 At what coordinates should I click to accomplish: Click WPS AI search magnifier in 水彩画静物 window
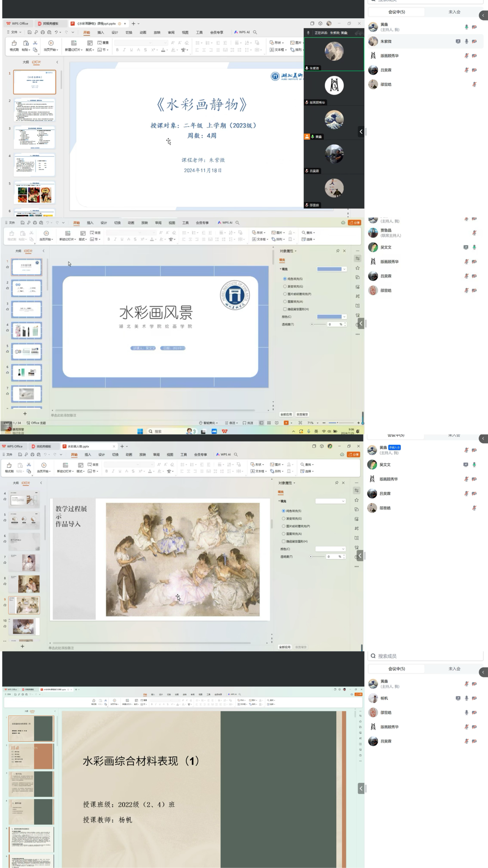[255, 32]
